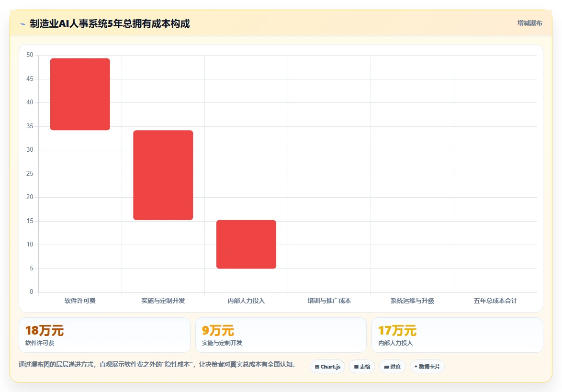
Task: Select the 表格 tag chip
Action: pyautogui.click(x=362, y=367)
